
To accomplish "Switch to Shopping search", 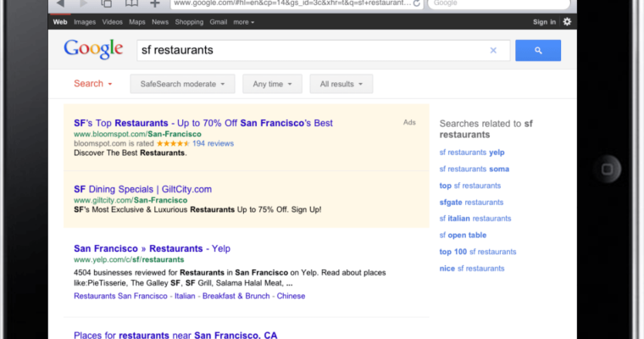I will tap(189, 22).
